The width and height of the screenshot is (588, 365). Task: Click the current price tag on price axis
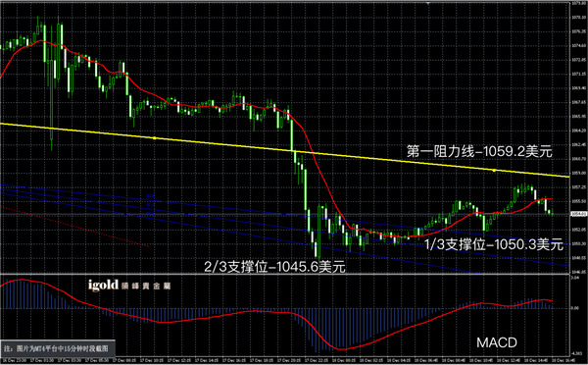pyautogui.click(x=579, y=214)
